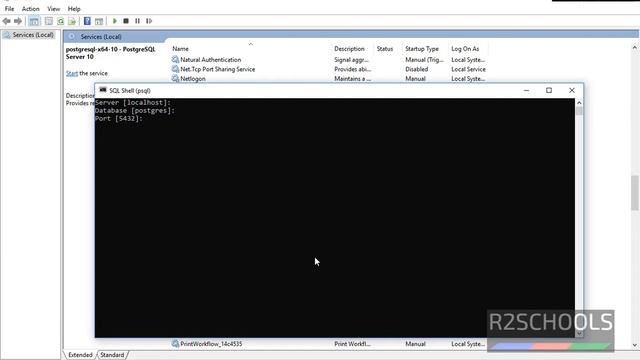Click the Services list vertical scrollbar thumb
640x360 pixels.
635,193
